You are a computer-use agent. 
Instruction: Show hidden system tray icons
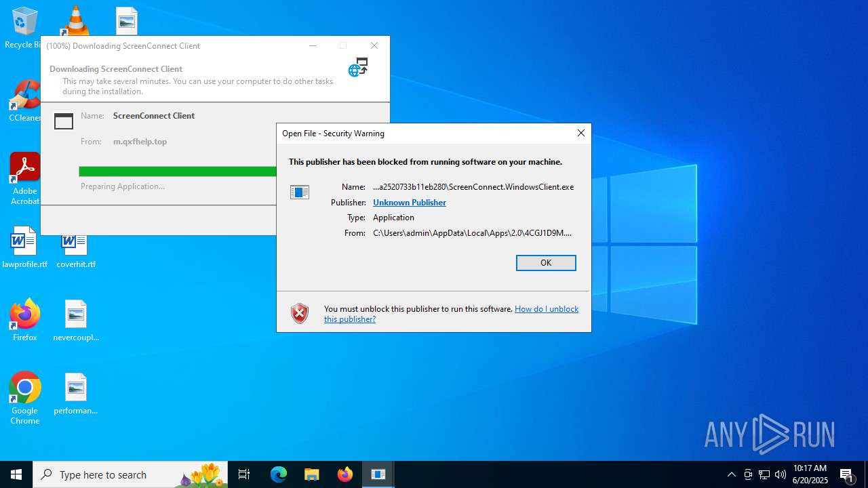click(x=731, y=474)
